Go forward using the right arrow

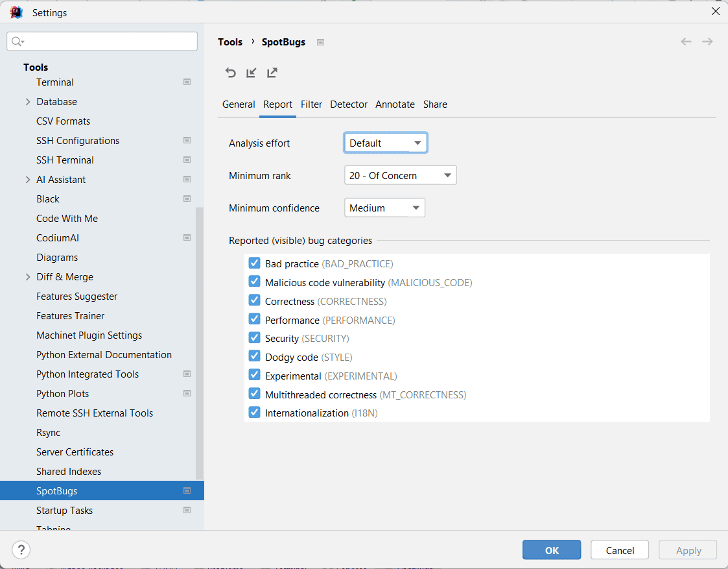(x=707, y=42)
